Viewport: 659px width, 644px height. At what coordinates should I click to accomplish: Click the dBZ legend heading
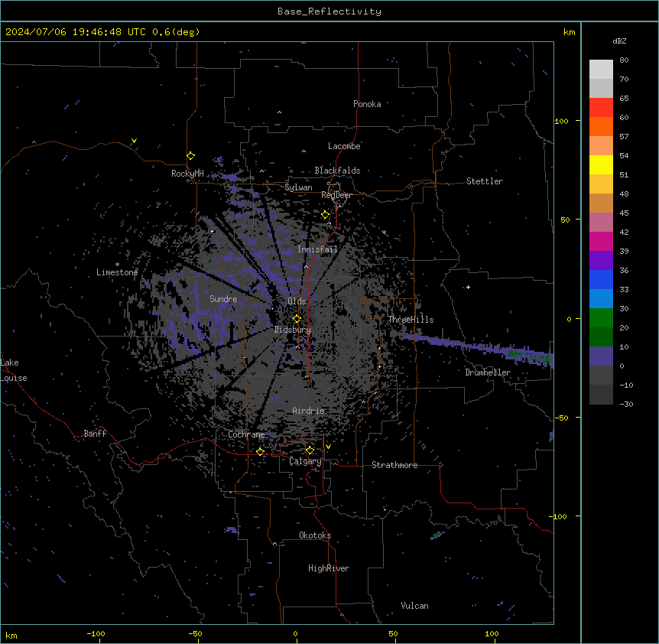(619, 41)
